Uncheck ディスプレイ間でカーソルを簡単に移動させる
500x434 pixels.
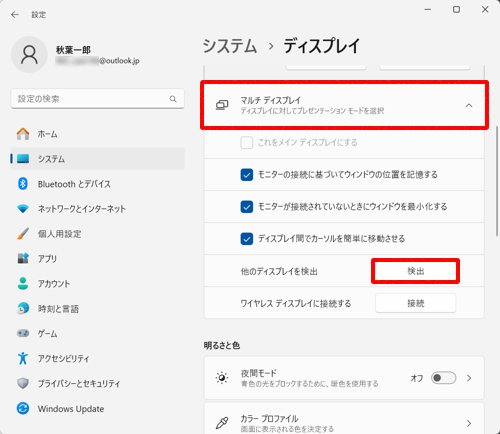247,239
